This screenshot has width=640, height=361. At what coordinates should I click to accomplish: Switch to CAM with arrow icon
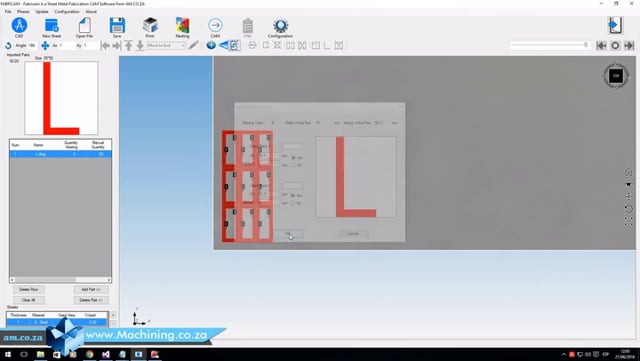click(x=215, y=26)
